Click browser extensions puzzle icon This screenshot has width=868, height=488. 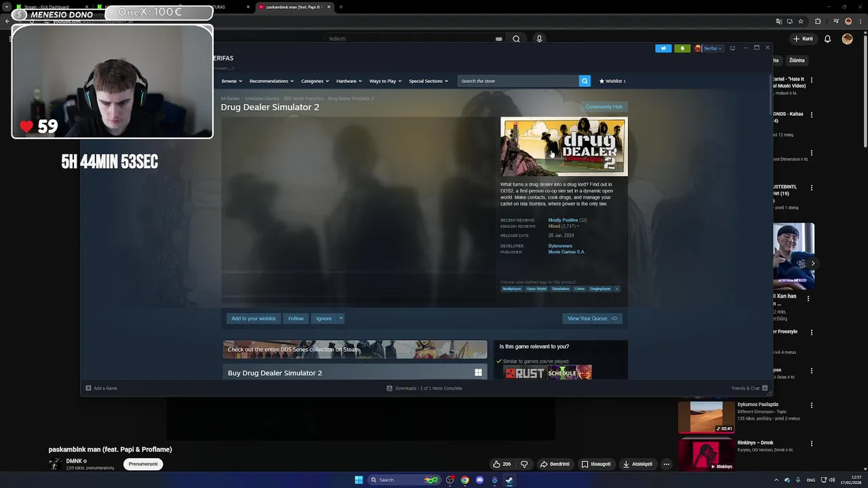coord(818,21)
